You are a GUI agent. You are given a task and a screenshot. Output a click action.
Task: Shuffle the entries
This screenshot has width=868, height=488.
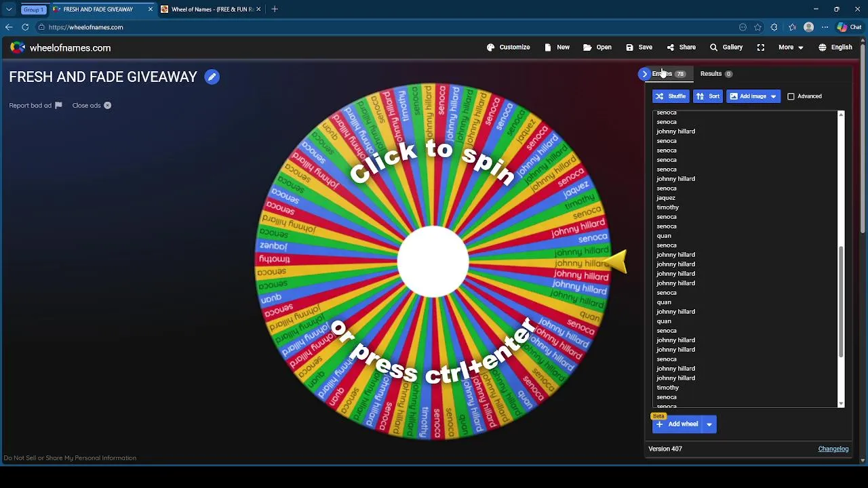671,96
